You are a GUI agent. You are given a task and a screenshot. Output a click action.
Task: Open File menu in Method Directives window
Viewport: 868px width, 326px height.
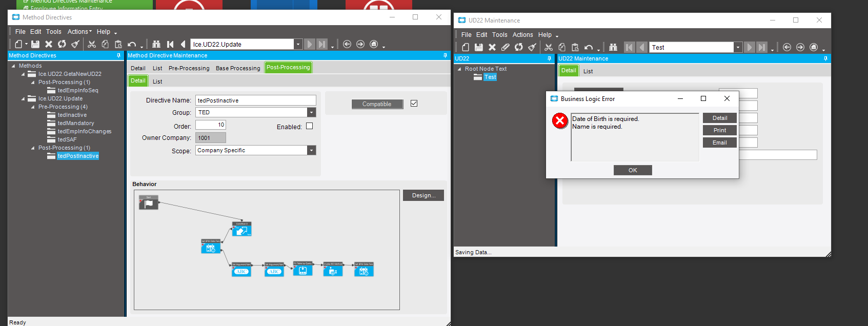(21, 32)
